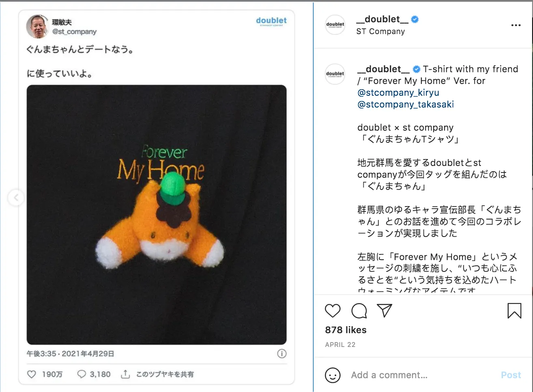
Task: Click the Post comment button
Action: pos(511,375)
